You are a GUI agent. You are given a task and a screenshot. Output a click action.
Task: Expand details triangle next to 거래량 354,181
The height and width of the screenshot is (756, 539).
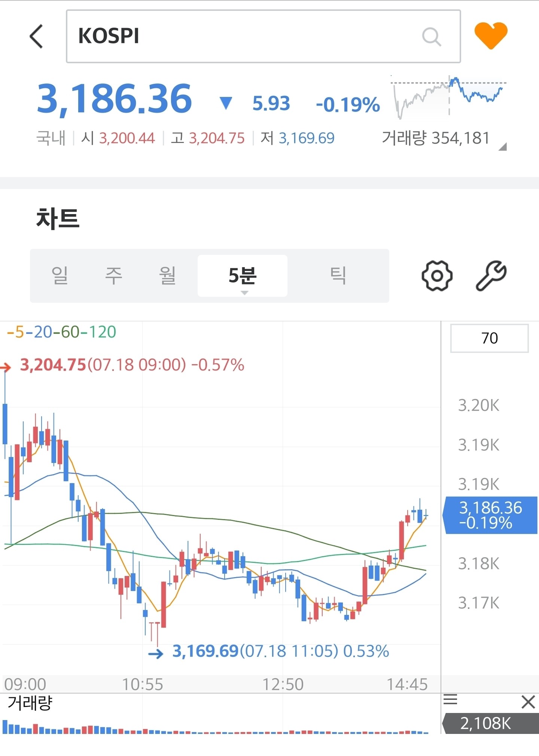coord(503,147)
